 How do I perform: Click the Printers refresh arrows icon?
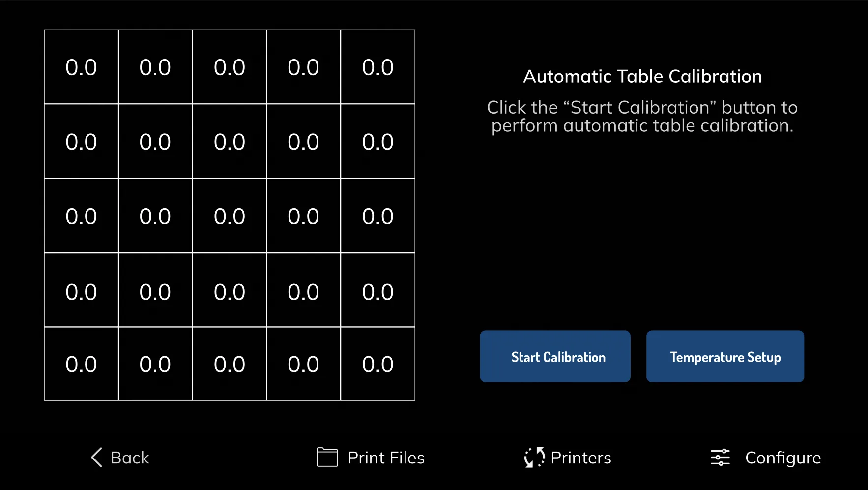[x=534, y=458]
